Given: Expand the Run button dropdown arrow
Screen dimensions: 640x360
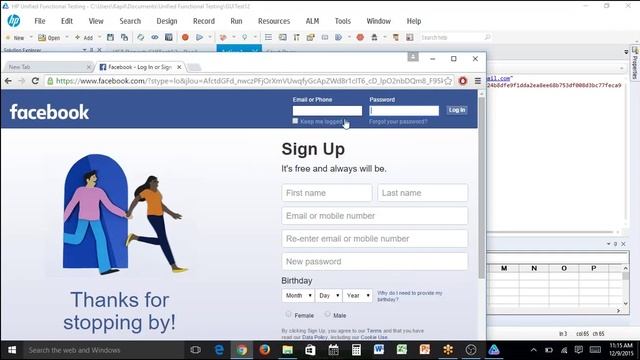Looking at the screenshot, I should pyautogui.click(x=210, y=38).
